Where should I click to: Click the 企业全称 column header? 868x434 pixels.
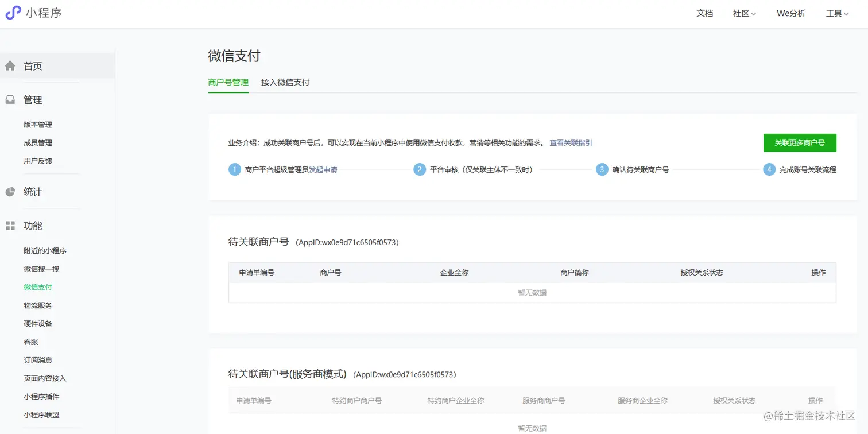455,273
